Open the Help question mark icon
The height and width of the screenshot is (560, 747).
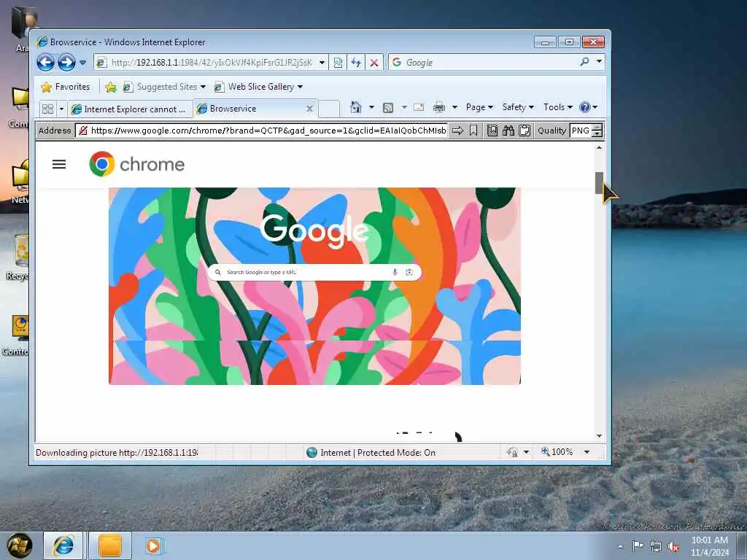(x=584, y=107)
